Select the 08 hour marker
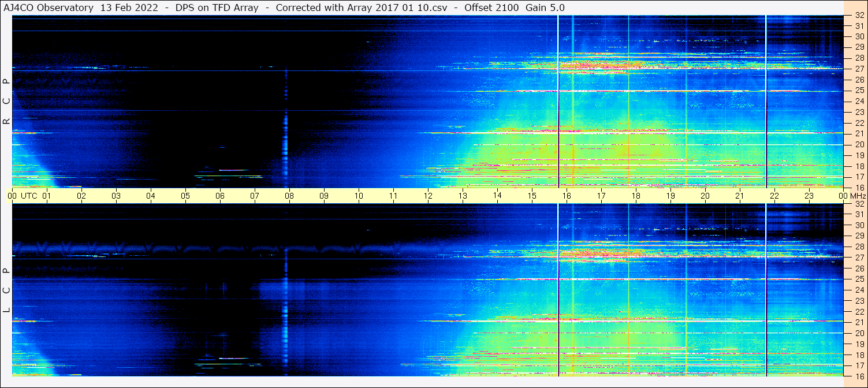The height and width of the screenshot is (388, 868). [x=289, y=196]
